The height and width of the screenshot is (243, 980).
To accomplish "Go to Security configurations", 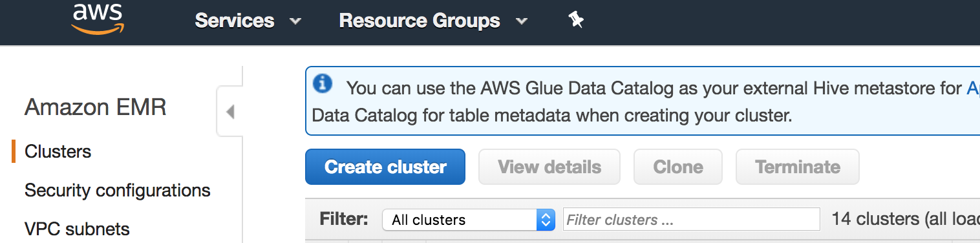I will tap(118, 191).
